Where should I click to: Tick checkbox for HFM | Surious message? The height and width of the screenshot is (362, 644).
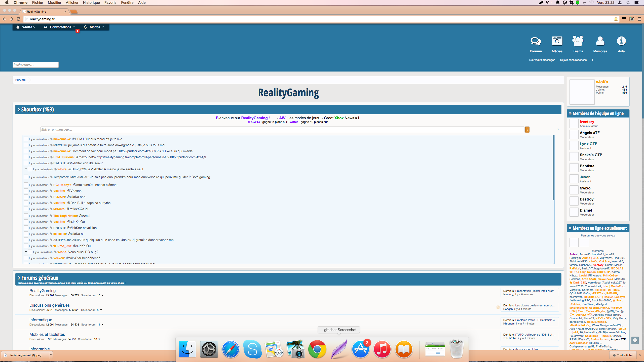26,157
